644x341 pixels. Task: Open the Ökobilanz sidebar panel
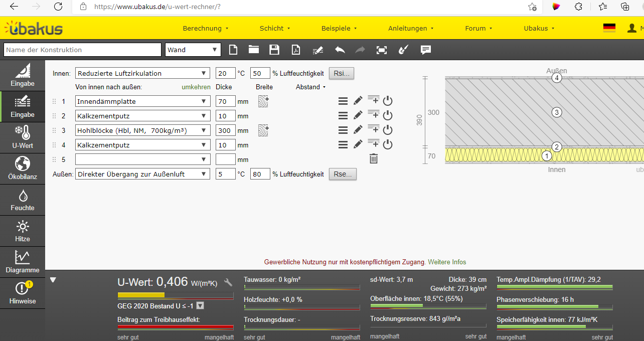(23, 169)
